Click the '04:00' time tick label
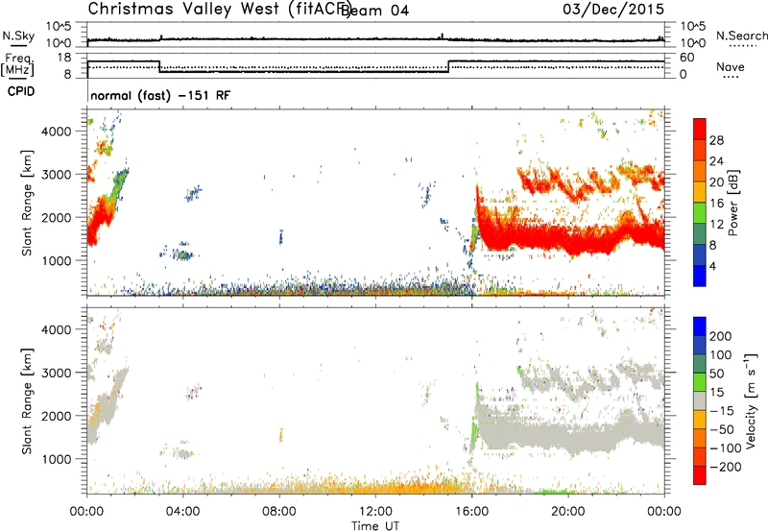Image resolution: width=768 pixels, height=532 pixels. [183, 512]
